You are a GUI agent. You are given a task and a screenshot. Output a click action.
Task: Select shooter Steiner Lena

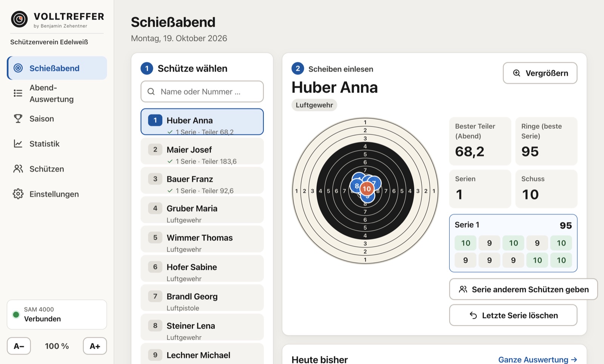202,327
